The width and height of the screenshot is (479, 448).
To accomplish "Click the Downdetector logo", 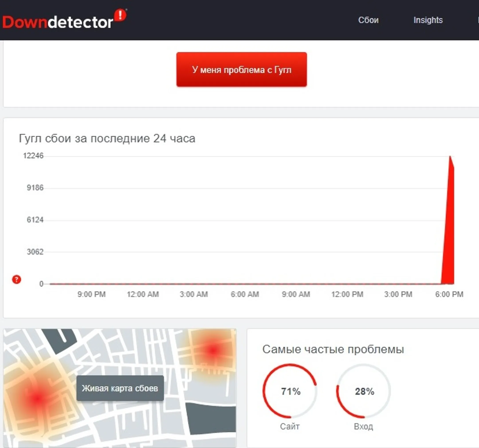I will pyautogui.click(x=65, y=19).
